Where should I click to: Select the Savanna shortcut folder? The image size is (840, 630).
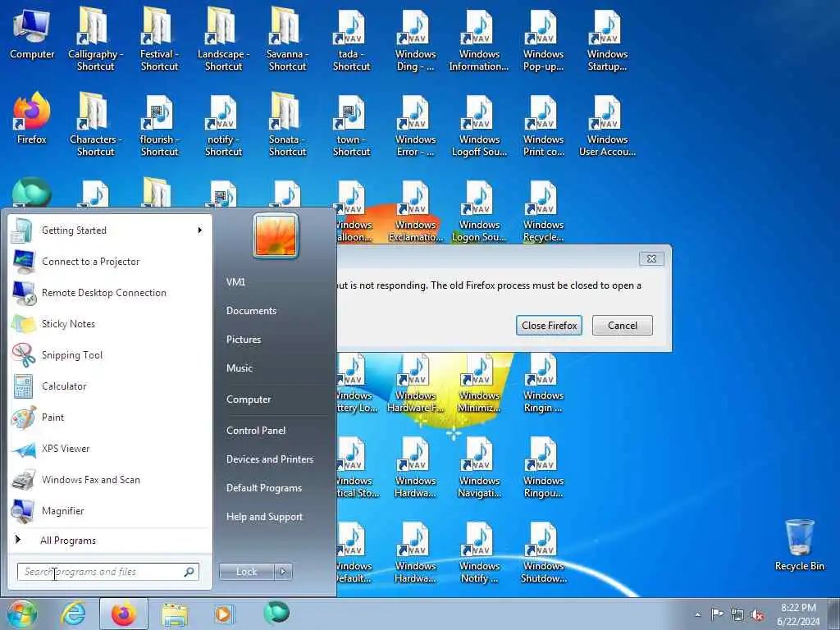pos(287,39)
